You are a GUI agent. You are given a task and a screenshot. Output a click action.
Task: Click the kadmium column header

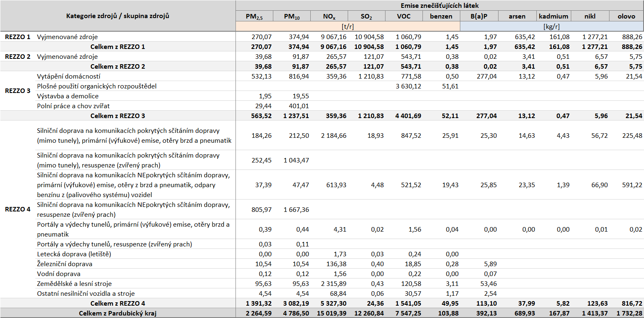554,16
